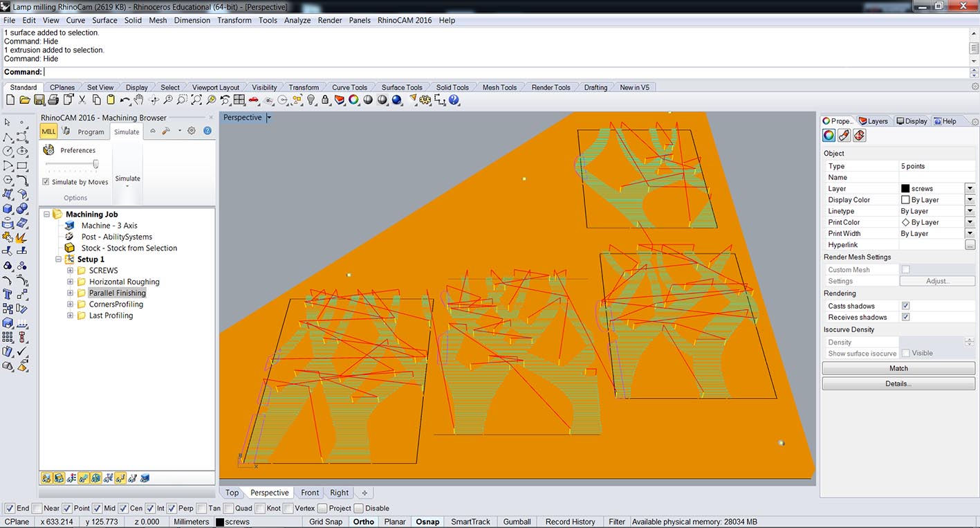Click the blue render sphere icon
This screenshot has width=980, height=528.
coord(397,100)
